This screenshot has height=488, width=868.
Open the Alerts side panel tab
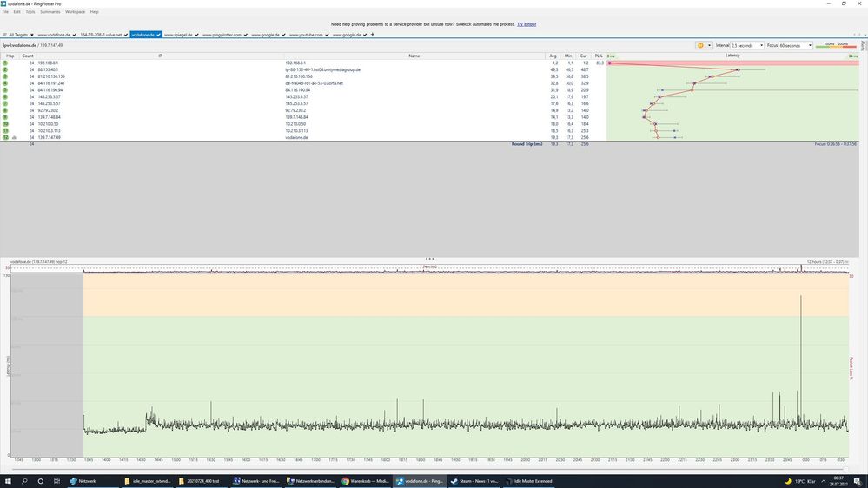tap(863, 46)
